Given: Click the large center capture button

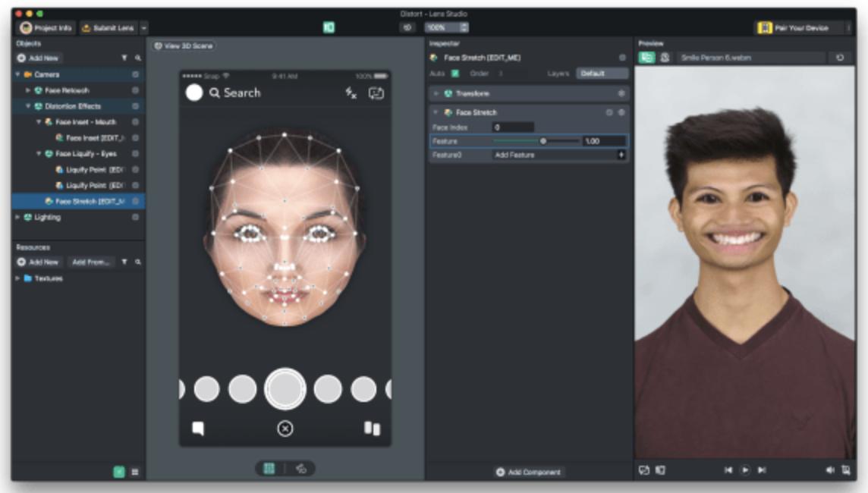Looking at the screenshot, I should coord(285,389).
